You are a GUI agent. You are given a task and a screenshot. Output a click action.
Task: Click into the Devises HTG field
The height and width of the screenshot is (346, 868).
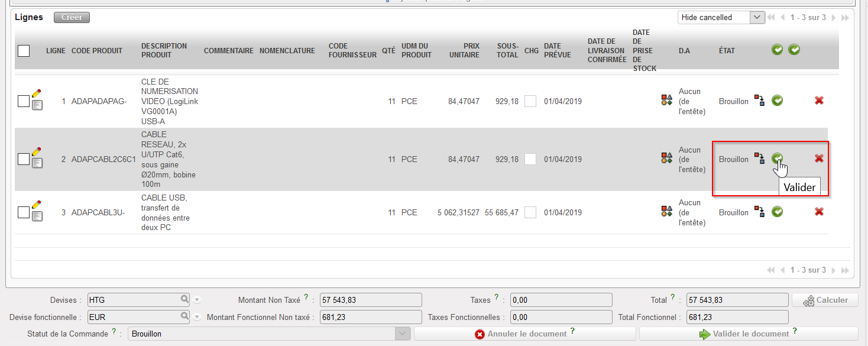(133, 300)
